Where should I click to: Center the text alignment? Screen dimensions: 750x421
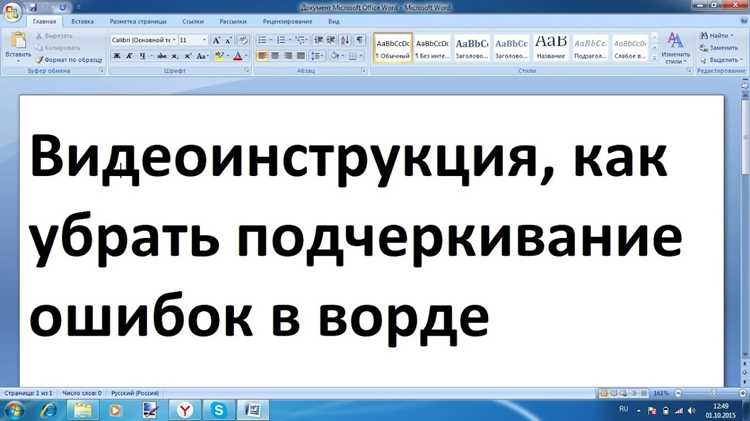tap(275, 56)
